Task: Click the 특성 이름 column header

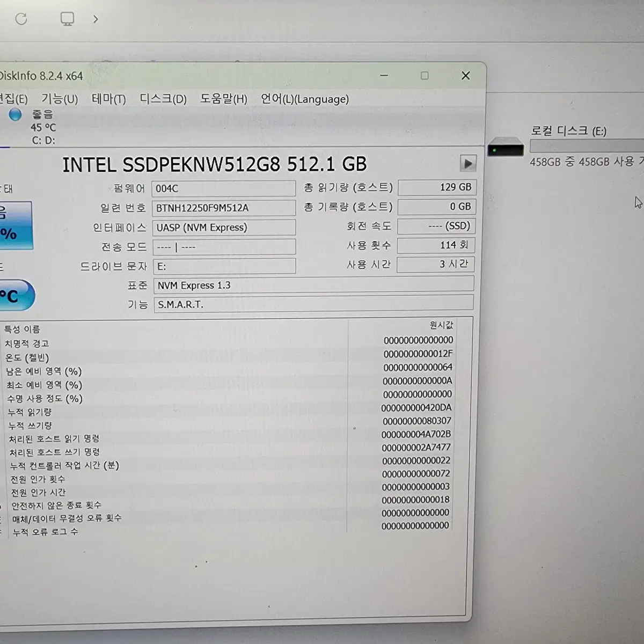Action: pos(22,329)
